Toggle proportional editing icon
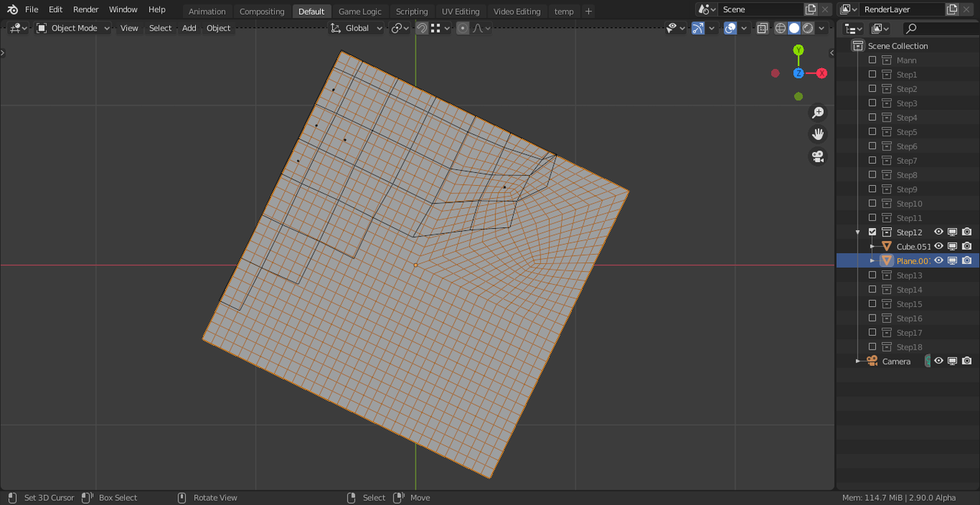This screenshot has height=505, width=980. (x=462, y=28)
